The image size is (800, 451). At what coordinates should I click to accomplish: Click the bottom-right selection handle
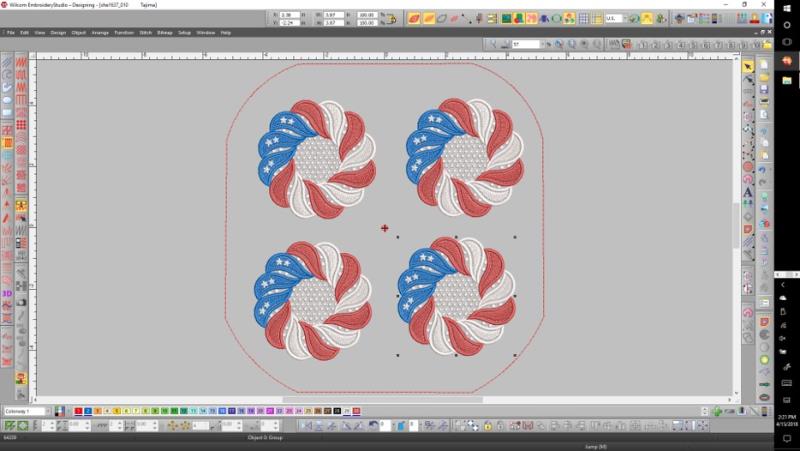[x=515, y=355]
